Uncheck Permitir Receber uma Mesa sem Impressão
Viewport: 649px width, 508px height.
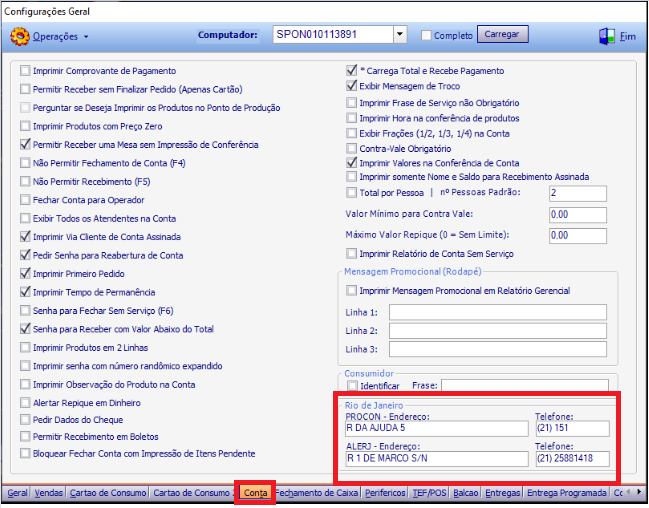coord(25,144)
